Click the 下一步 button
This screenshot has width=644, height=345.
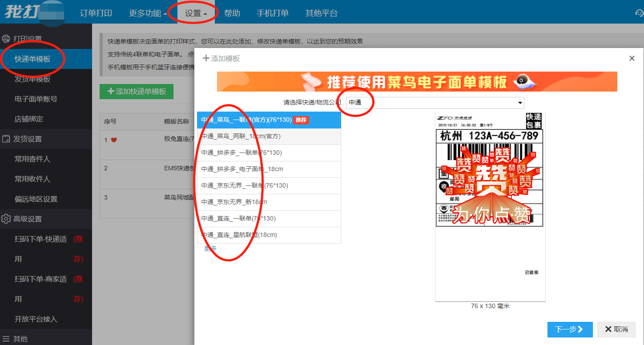tap(570, 329)
